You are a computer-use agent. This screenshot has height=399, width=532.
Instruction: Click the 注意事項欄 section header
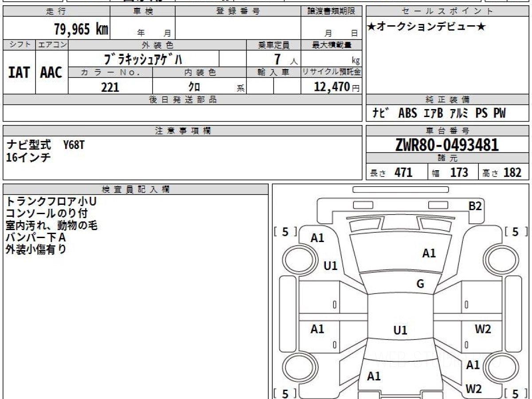tap(183, 131)
